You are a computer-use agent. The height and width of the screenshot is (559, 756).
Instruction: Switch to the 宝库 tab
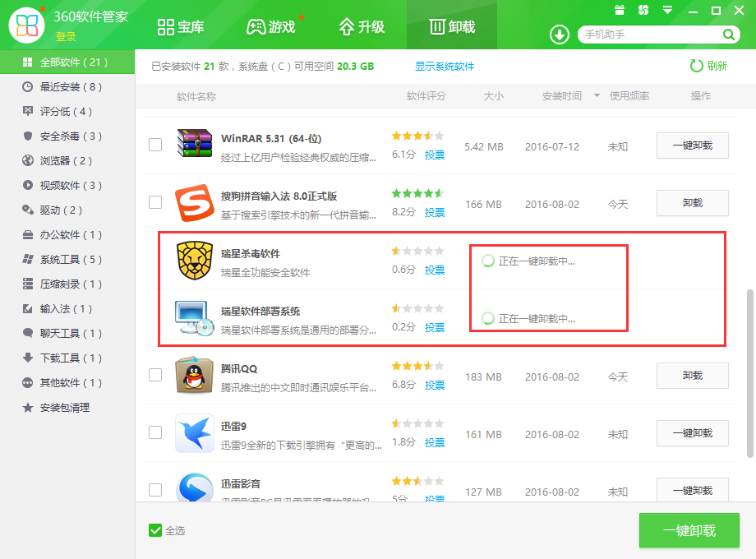click(181, 26)
